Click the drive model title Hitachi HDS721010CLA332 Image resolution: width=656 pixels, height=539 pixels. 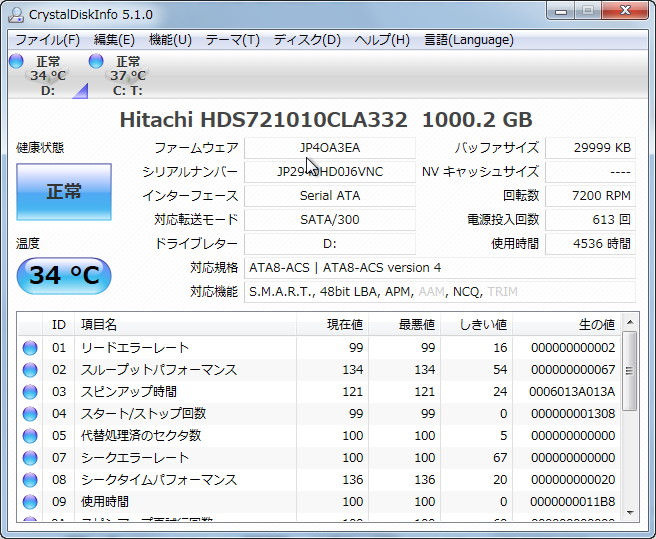264,120
